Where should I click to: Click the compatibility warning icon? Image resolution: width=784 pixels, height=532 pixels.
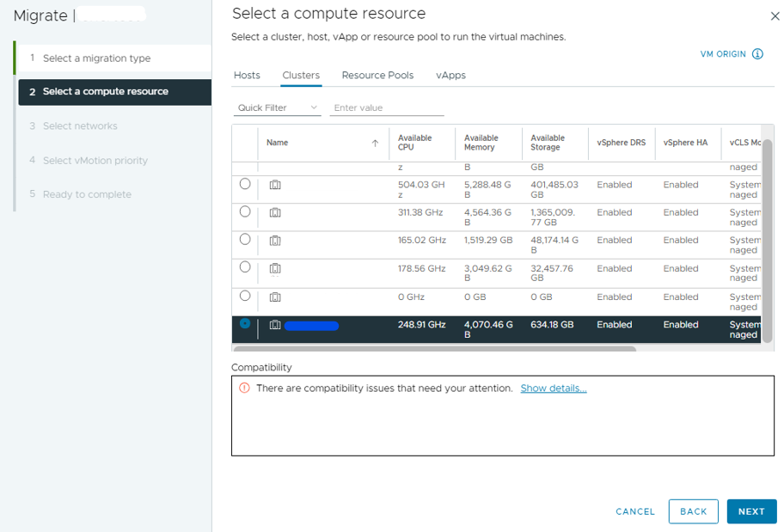pyautogui.click(x=244, y=388)
